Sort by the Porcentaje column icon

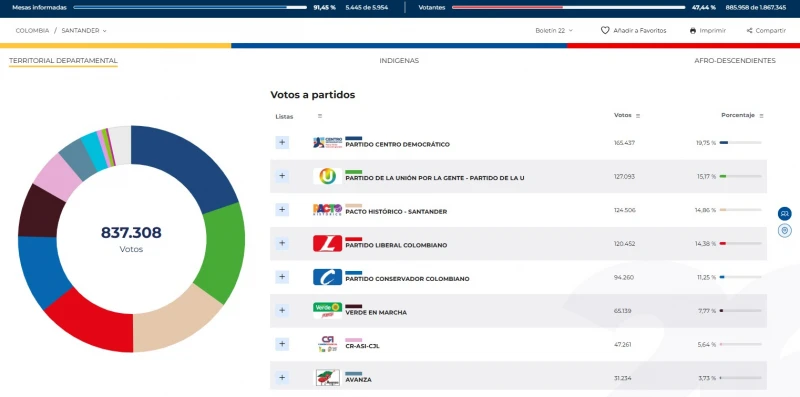[761, 116]
